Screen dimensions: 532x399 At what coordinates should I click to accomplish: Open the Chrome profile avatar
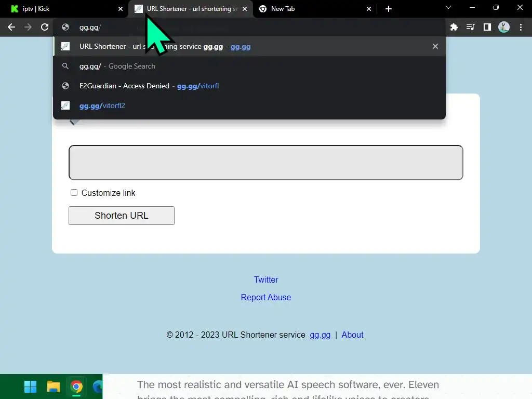tap(504, 27)
